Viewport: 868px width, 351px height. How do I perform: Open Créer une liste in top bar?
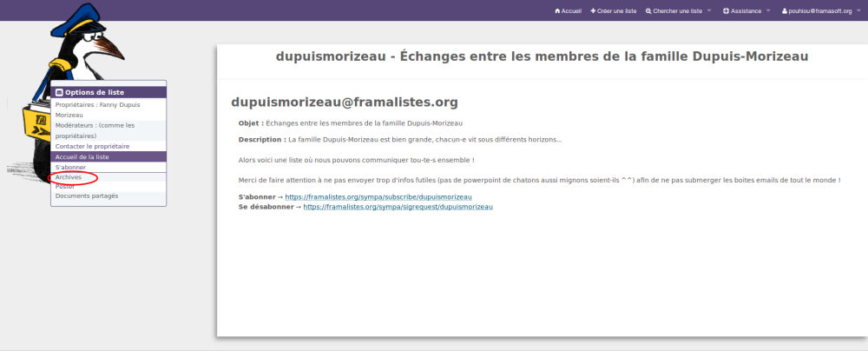point(614,11)
